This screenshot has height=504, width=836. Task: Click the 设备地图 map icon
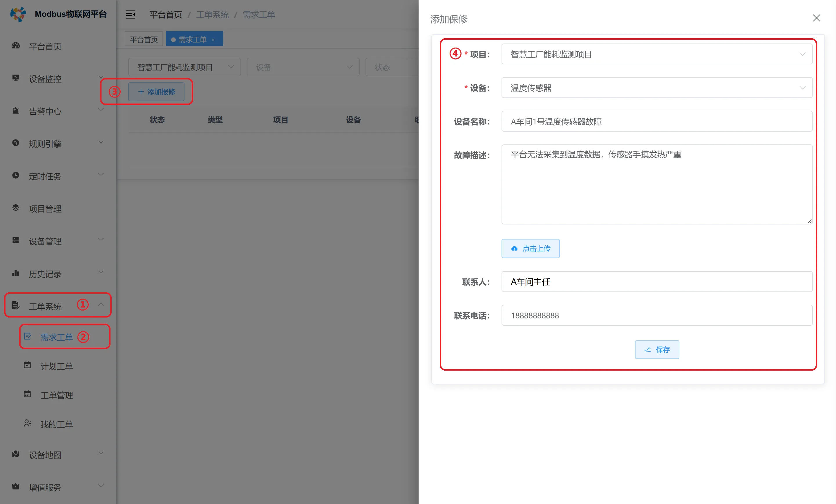[x=16, y=454]
